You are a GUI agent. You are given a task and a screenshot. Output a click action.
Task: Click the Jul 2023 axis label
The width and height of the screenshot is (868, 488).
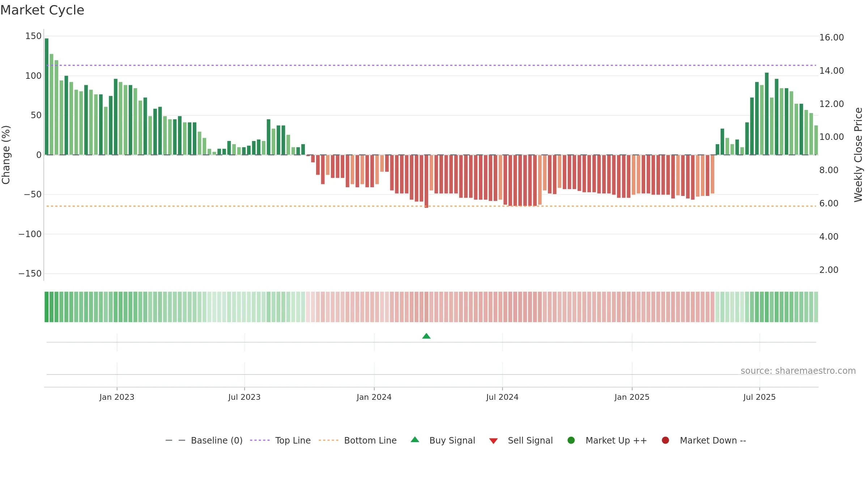click(x=244, y=397)
